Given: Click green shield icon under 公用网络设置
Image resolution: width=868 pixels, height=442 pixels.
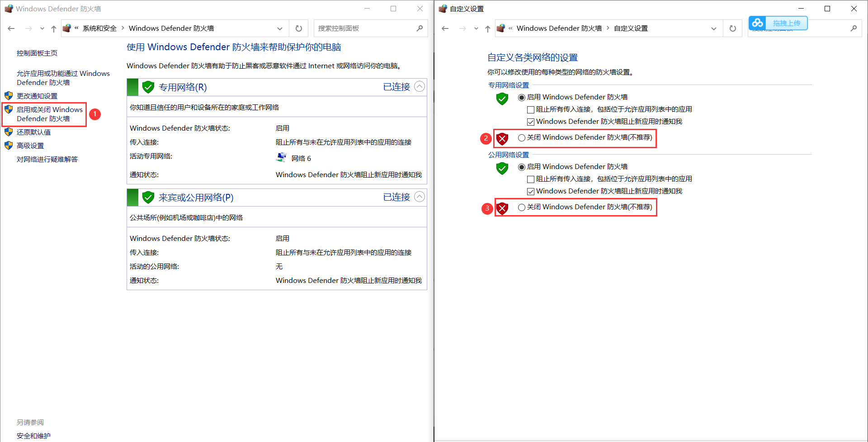Looking at the screenshot, I should point(502,168).
